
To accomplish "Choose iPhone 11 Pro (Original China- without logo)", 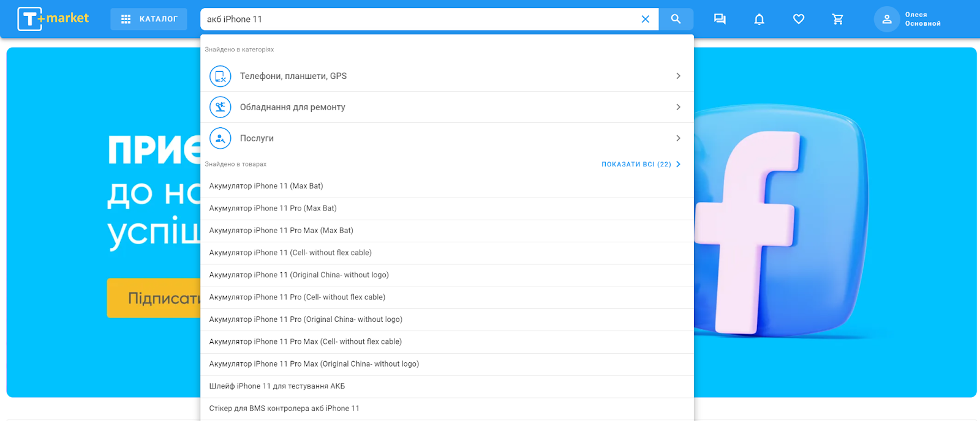I will click(x=447, y=319).
